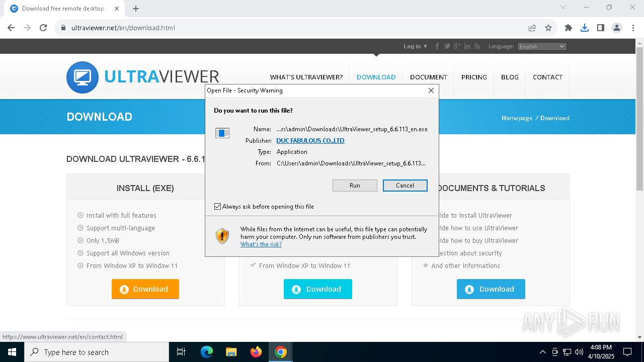
Task: Close the Security Warning dialog with X
Action: point(431,90)
